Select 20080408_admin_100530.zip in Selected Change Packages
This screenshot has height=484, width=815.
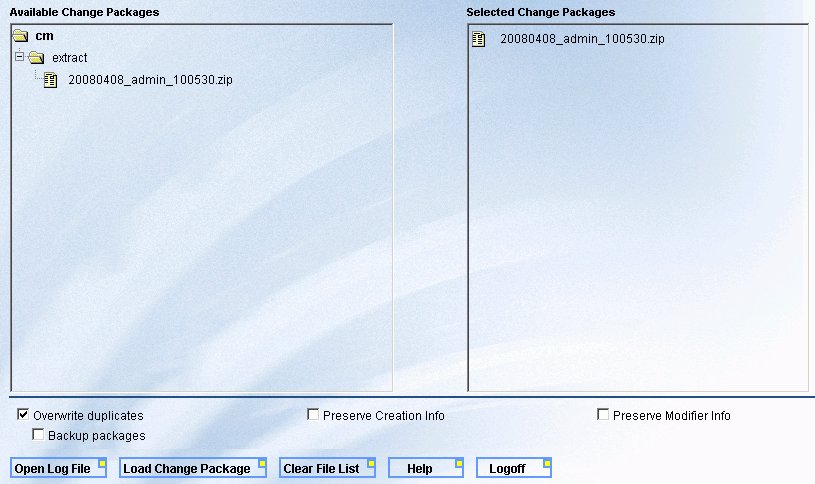click(x=582, y=38)
